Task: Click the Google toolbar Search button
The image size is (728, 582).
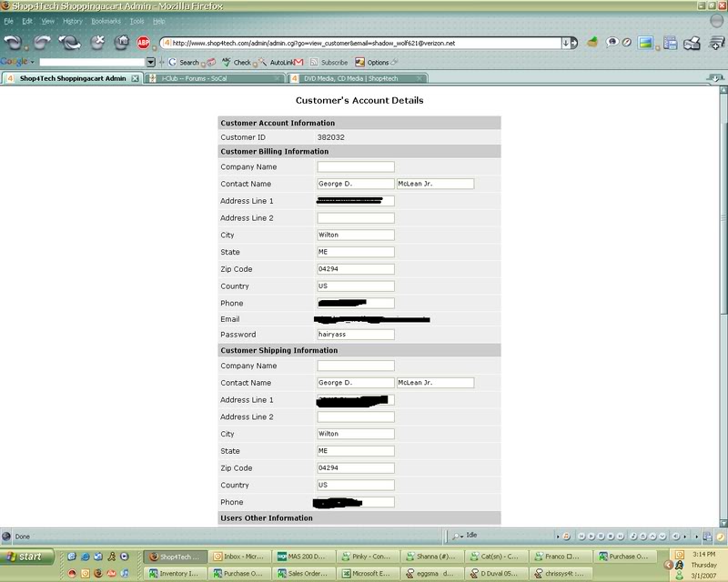Action: pos(184,62)
